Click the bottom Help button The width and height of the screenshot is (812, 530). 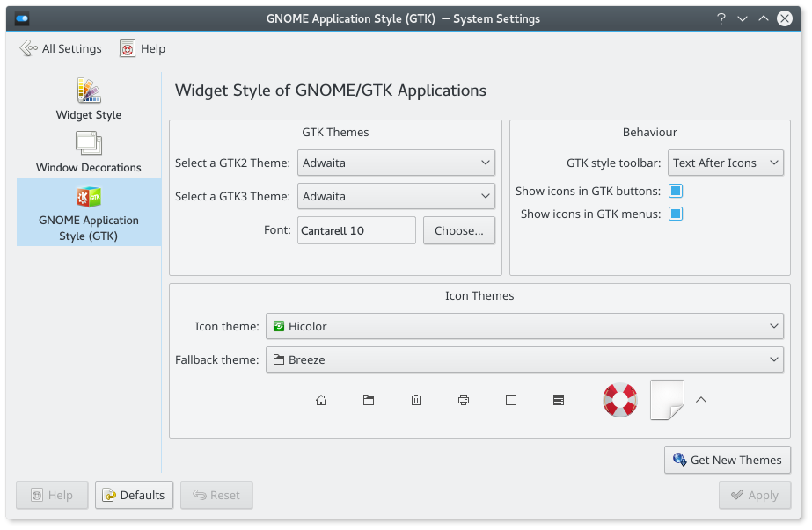coord(52,496)
